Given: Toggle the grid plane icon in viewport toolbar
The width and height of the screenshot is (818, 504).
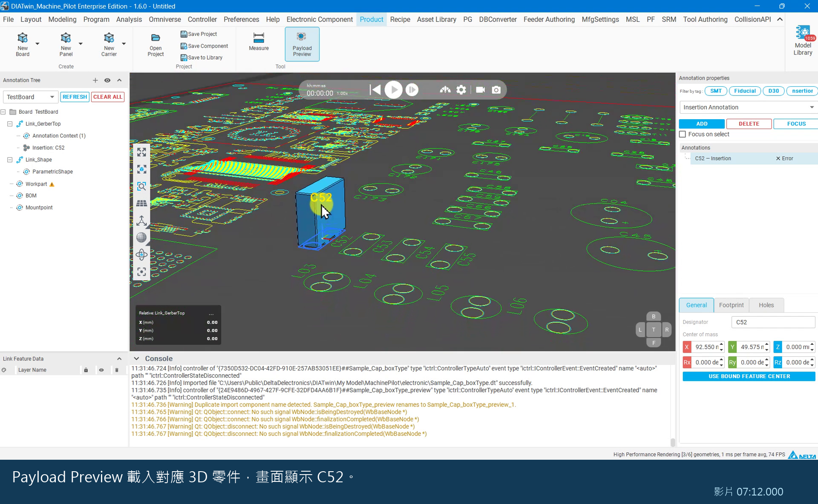Looking at the screenshot, I should click(x=141, y=203).
